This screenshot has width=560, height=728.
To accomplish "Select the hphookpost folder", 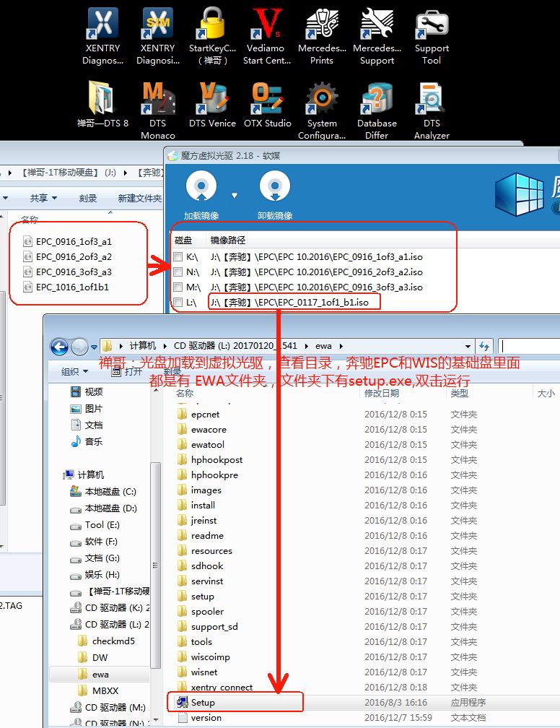I will pos(210,459).
